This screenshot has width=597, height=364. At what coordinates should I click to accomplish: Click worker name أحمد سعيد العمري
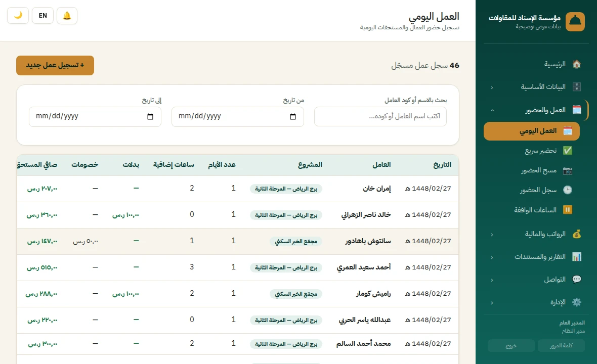tap(364, 267)
